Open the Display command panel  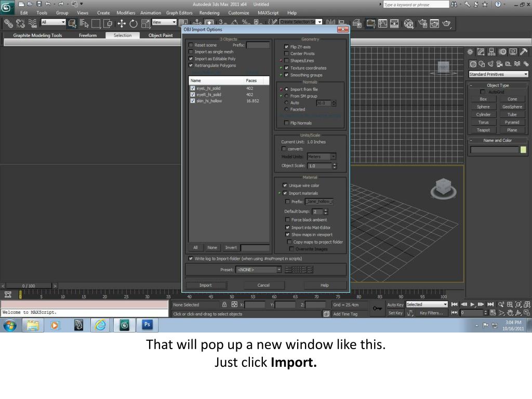point(513,52)
